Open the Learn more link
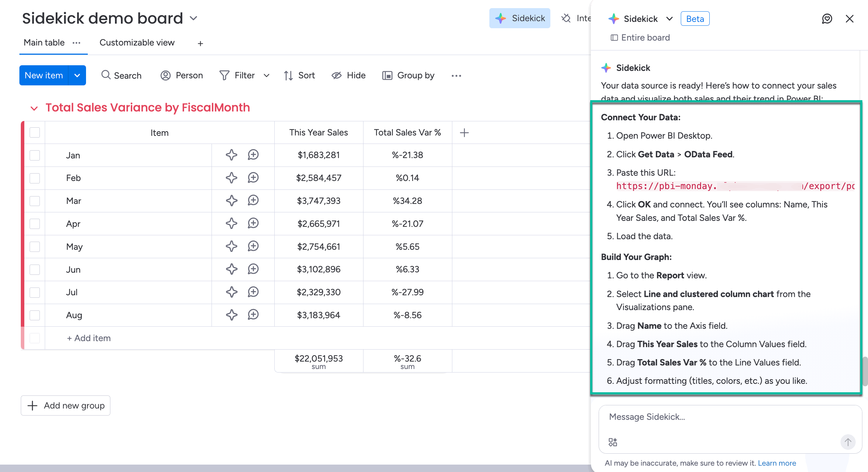This screenshot has height=472, width=868. tap(777, 463)
